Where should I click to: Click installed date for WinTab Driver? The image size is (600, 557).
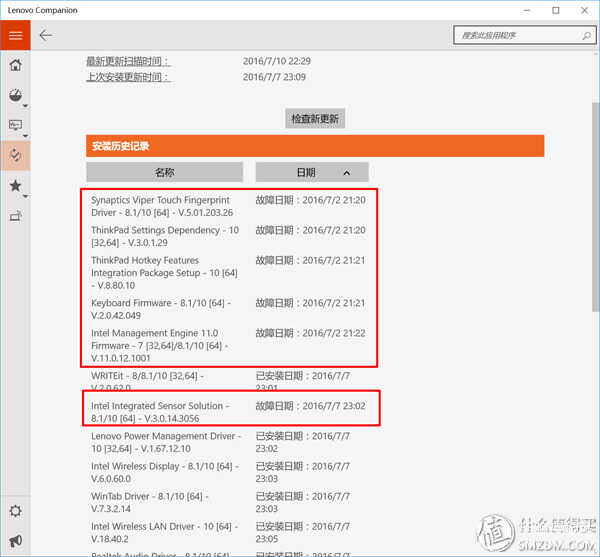click(303, 502)
